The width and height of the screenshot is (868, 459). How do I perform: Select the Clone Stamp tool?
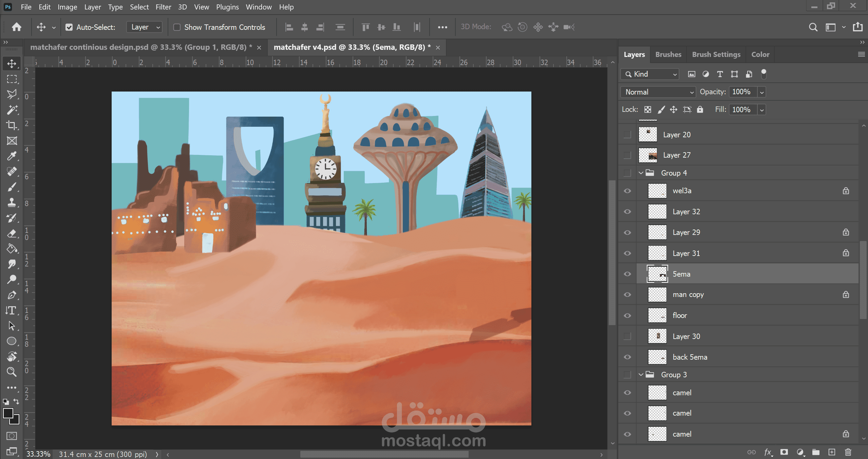12,202
